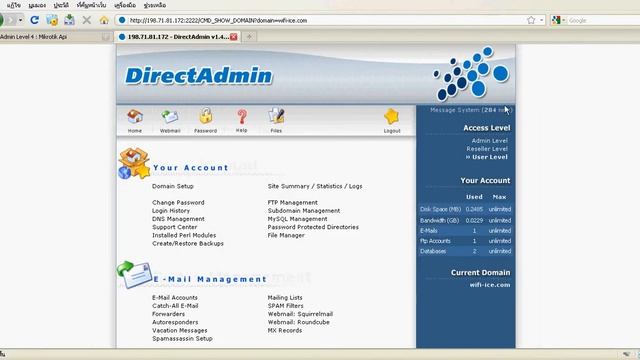Open Webmail: Squirrelmail link
Viewport: 640px width, 360px height.
(x=300, y=314)
